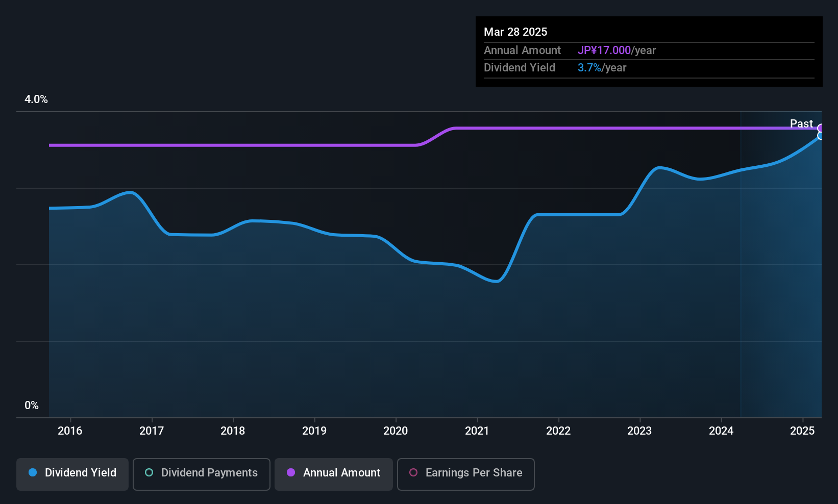Click the blue Dividend Yield legend dot
This screenshot has height=504, width=838.
pos(33,472)
